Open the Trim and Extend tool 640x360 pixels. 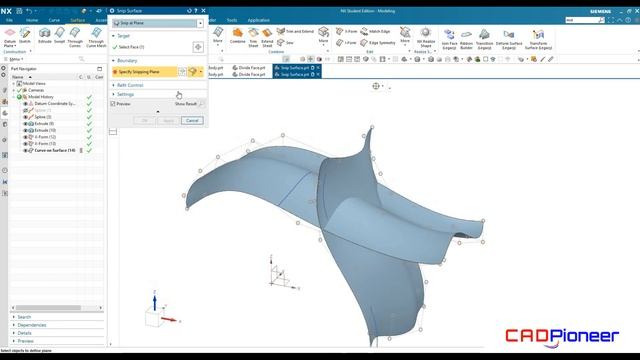(296, 31)
